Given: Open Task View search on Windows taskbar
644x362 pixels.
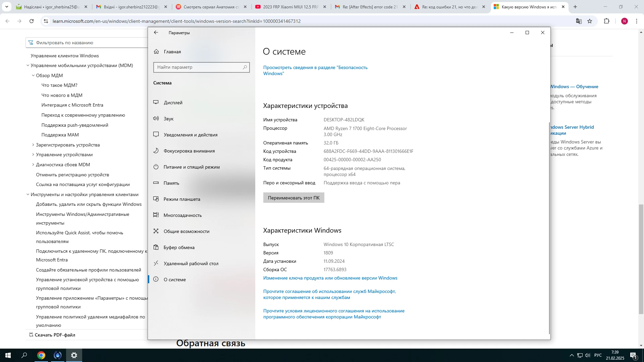Looking at the screenshot, I should 24,355.
